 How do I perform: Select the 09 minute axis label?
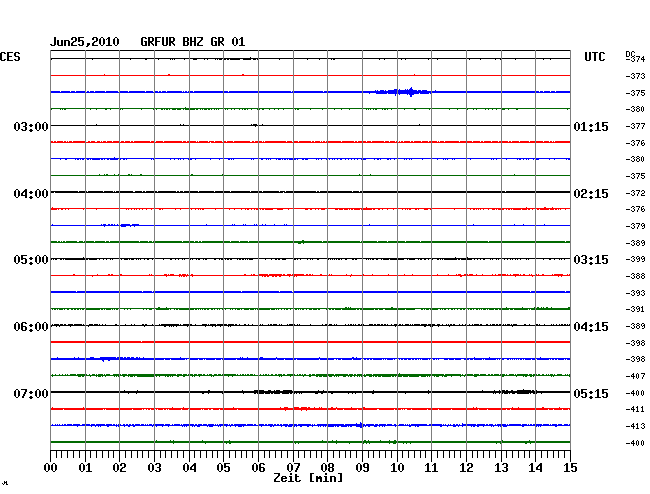pos(362,468)
